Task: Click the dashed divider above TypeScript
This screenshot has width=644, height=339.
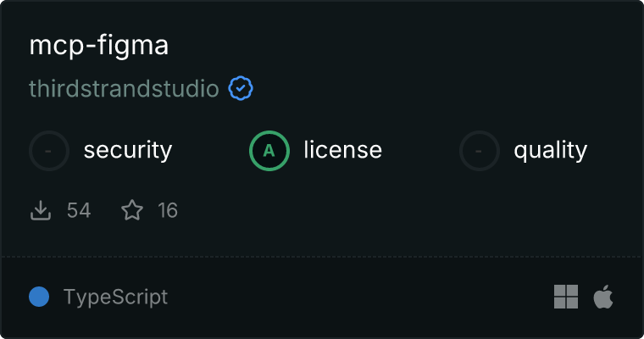Action: (322, 257)
